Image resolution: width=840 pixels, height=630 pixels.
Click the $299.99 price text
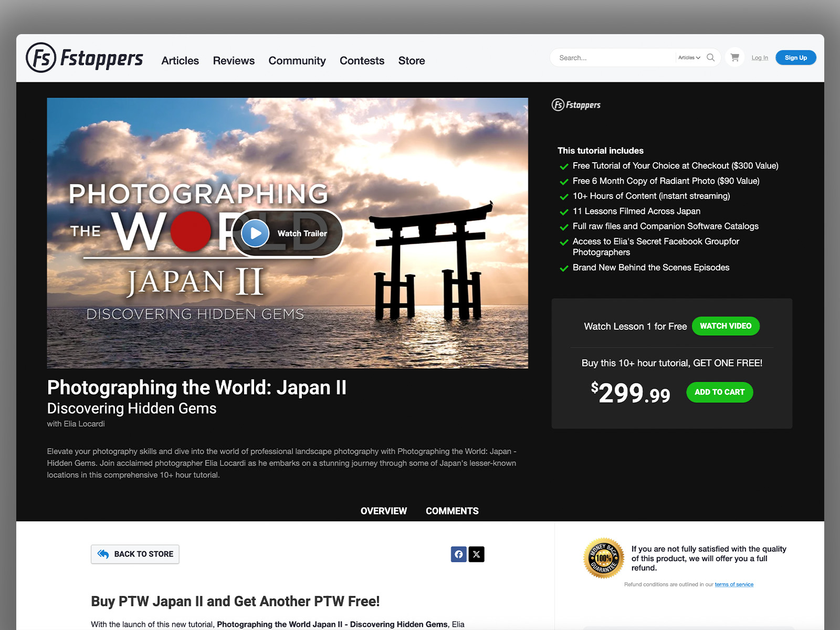point(631,393)
